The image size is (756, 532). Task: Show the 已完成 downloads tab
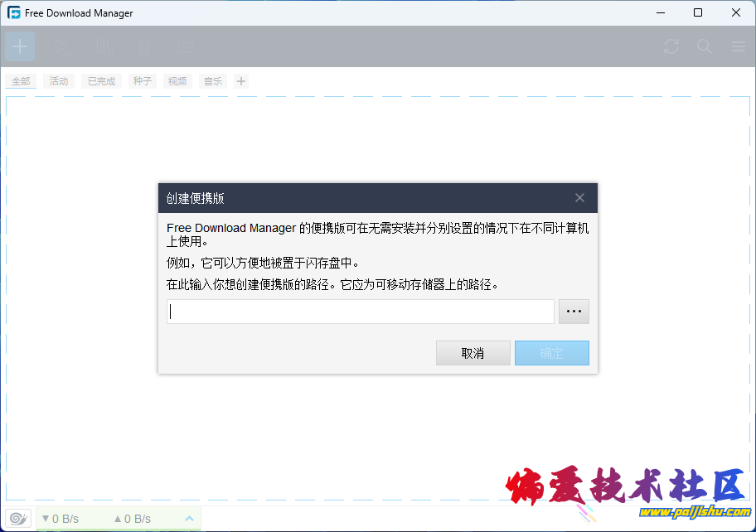pos(101,81)
